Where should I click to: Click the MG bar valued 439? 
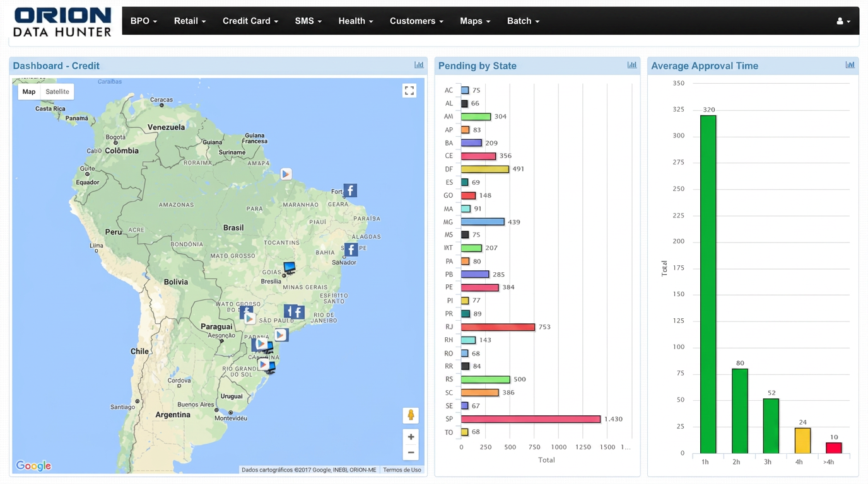click(483, 222)
